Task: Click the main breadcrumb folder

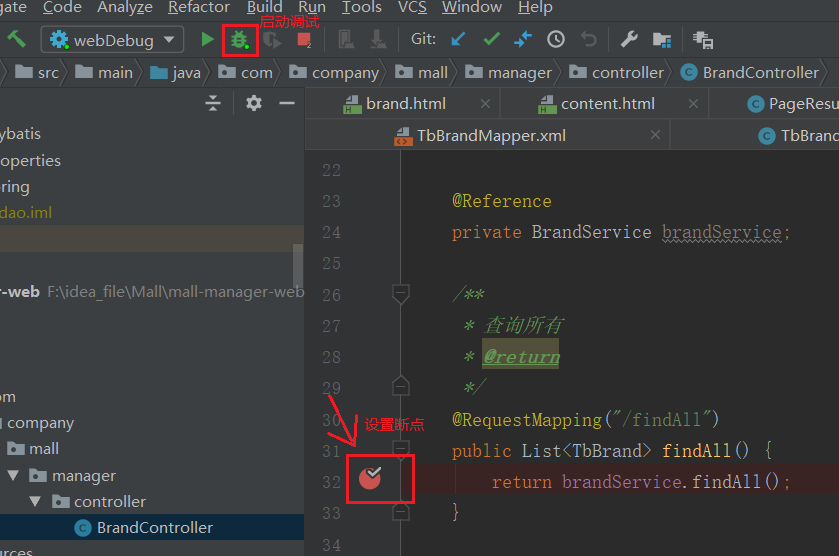Action: tap(104, 72)
